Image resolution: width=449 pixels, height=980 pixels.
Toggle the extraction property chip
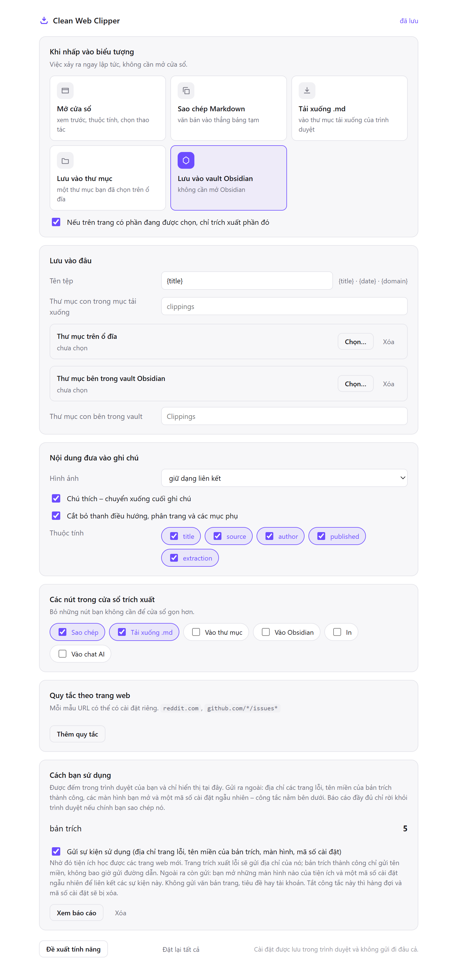[x=190, y=558]
